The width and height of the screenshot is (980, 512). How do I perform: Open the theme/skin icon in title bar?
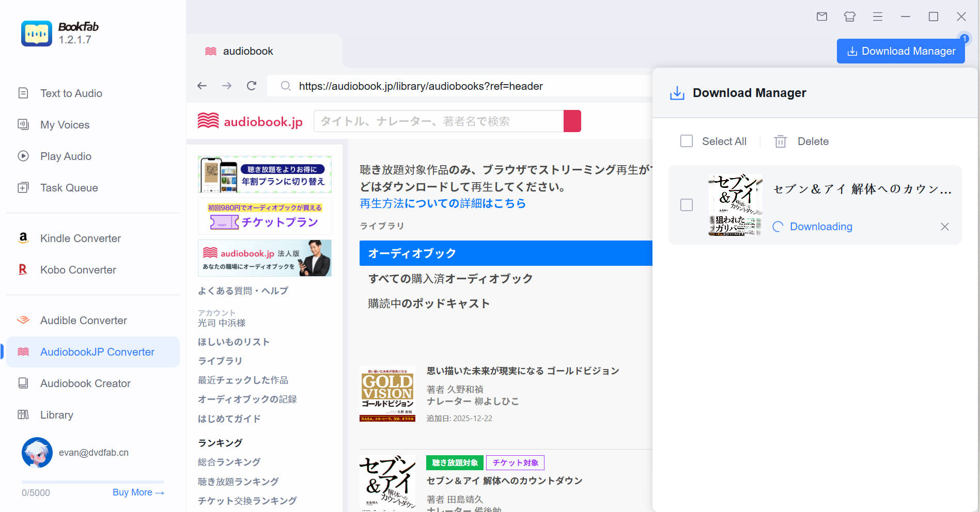849,17
